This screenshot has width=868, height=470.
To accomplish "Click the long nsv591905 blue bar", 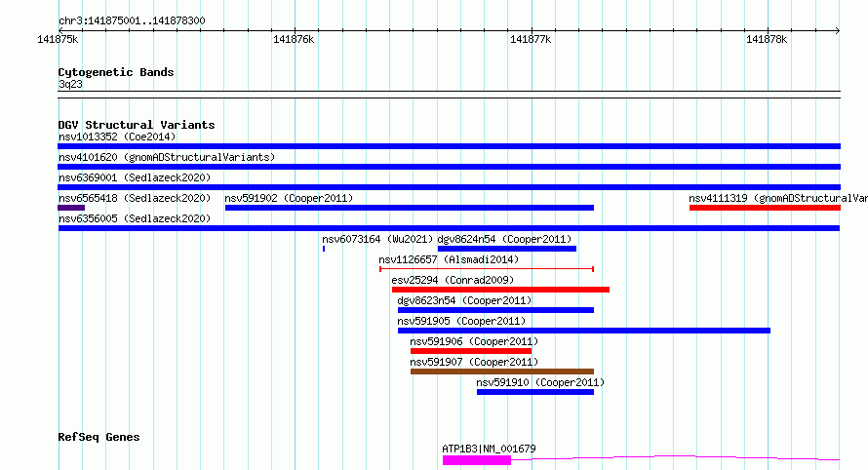I will [584, 331].
